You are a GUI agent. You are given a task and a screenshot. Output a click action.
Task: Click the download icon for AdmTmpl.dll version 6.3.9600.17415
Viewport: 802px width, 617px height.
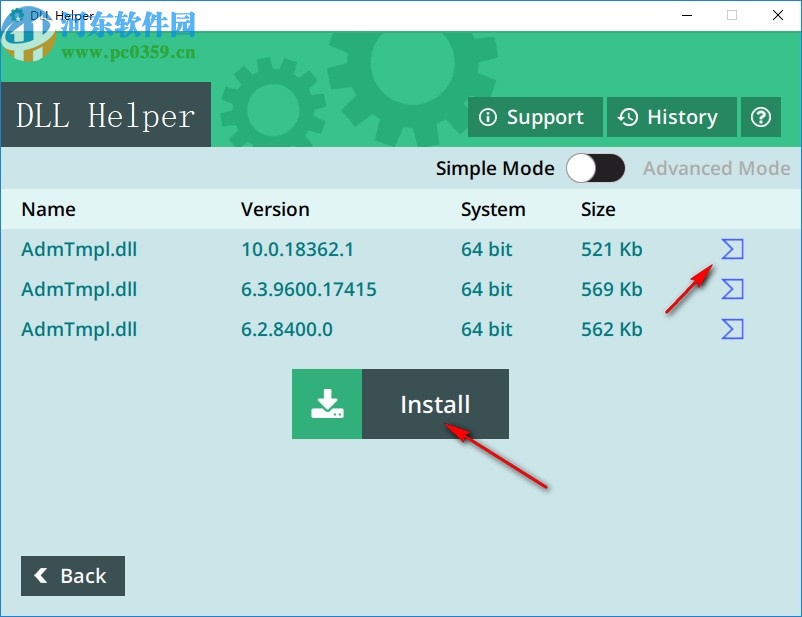pos(731,289)
